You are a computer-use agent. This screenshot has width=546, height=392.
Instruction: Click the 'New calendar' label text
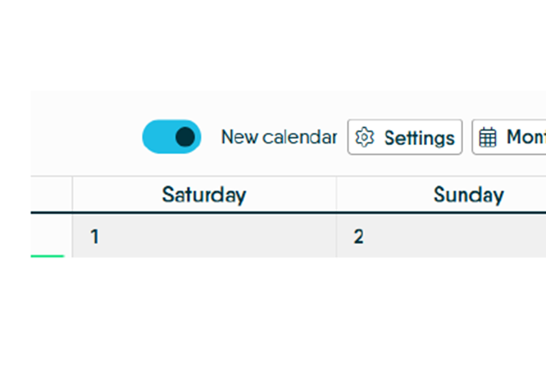[x=279, y=137]
